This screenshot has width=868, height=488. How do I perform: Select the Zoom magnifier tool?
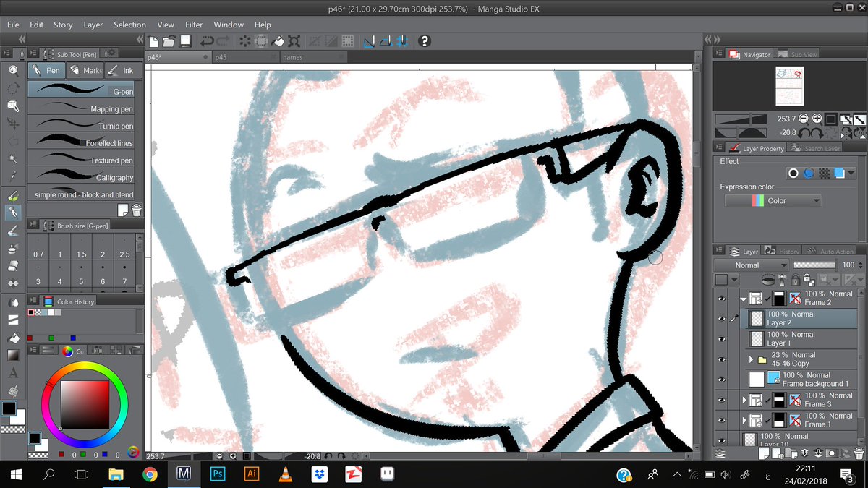13,70
